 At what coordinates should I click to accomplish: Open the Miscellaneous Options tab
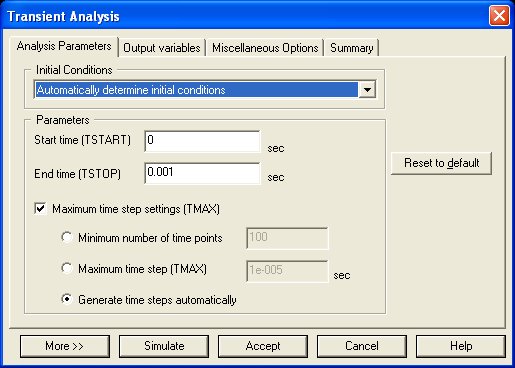click(x=265, y=48)
